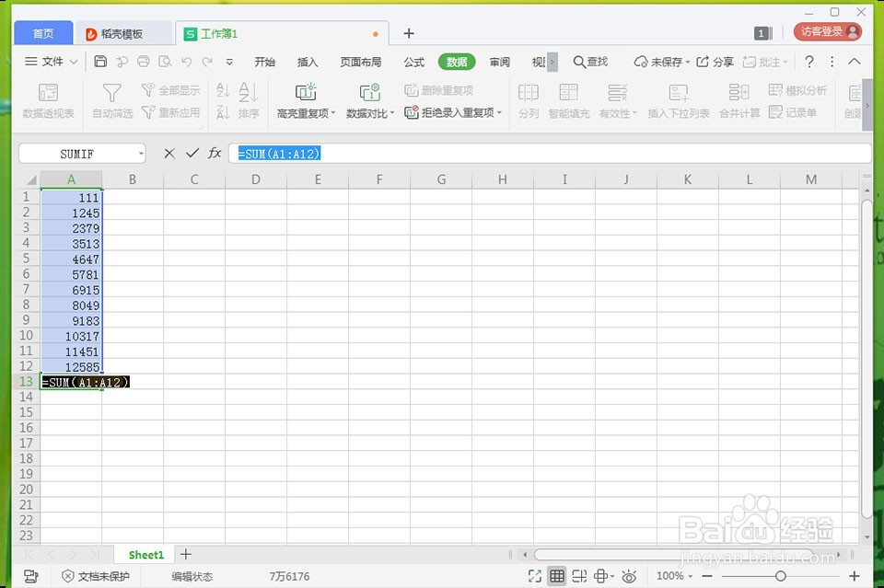884x588 pixels.
Task: Click 插入下拉列表 insert dropdown list
Action: [679, 101]
